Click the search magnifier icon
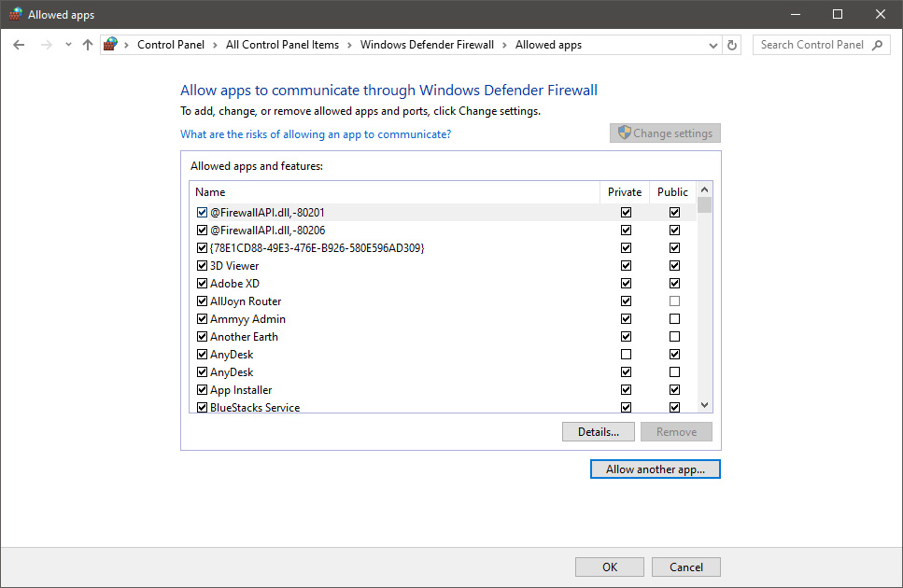 pyautogui.click(x=878, y=45)
